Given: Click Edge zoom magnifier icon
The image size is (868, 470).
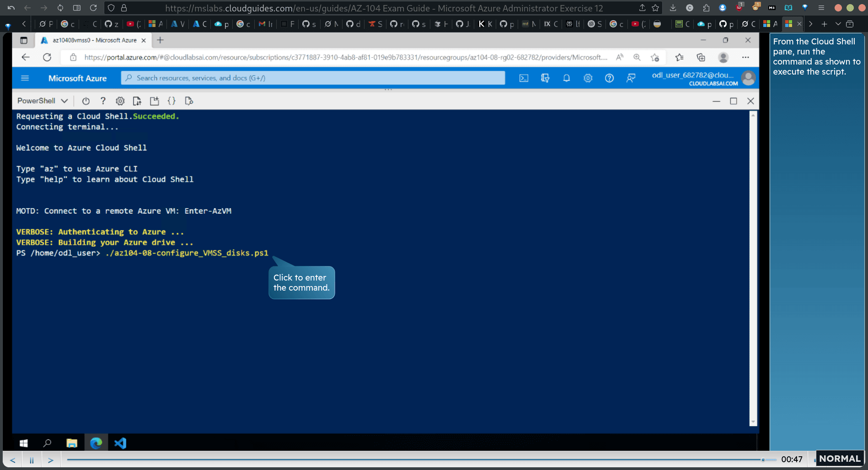Looking at the screenshot, I should point(637,57).
